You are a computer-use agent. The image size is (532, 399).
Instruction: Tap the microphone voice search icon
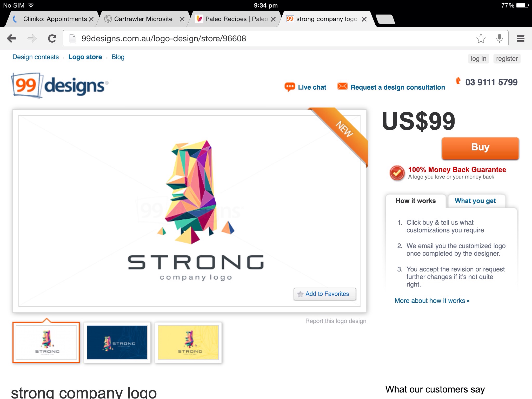pos(499,39)
